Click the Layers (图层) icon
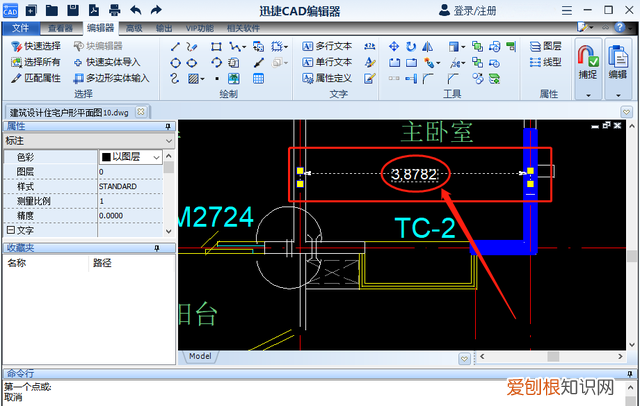 tap(545, 46)
